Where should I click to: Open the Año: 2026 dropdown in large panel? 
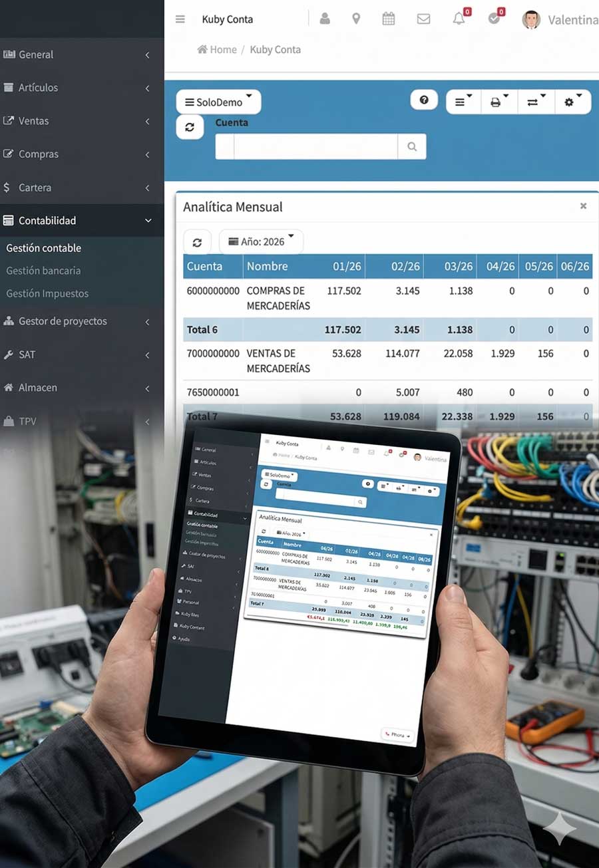(261, 242)
